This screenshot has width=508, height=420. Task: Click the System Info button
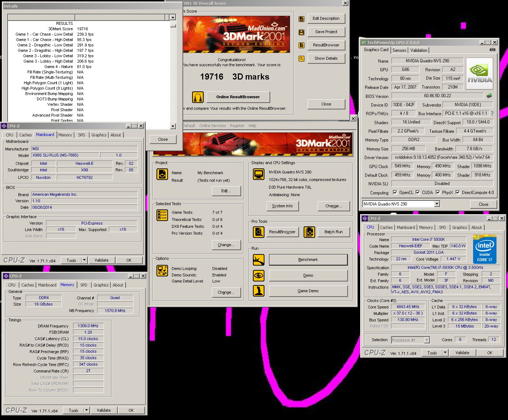[282, 206]
